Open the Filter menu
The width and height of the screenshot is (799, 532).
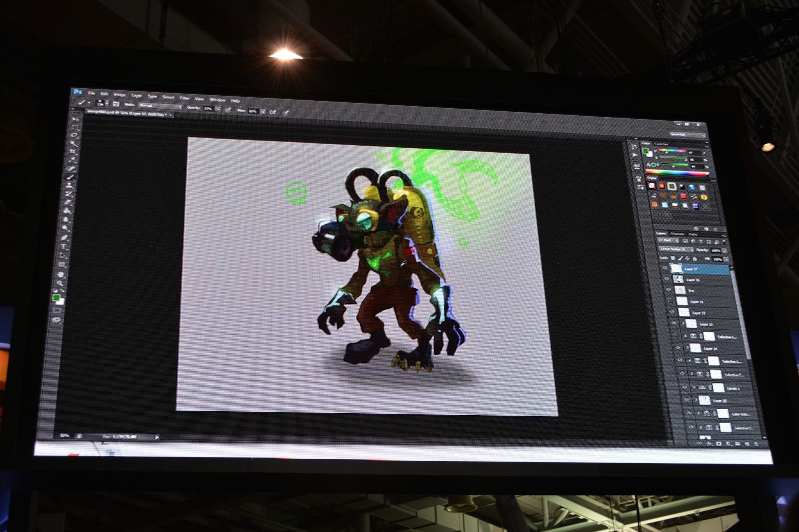185,98
